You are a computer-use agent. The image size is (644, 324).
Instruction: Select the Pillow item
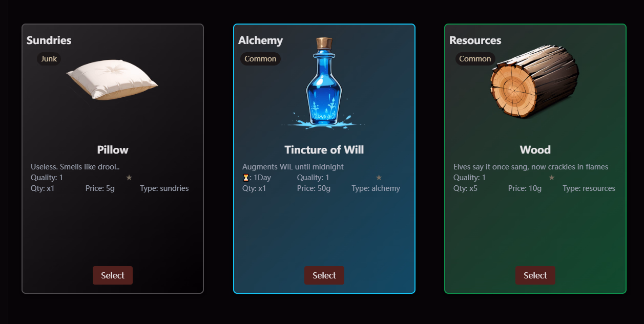click(x=113, y=275)
